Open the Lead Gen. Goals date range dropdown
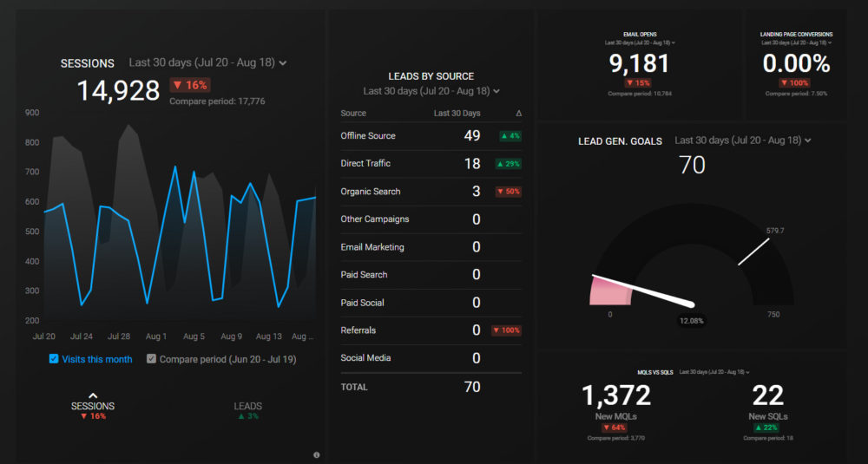Image resolution: width=868 pixels, height=464 pixels. click(742, 141)
